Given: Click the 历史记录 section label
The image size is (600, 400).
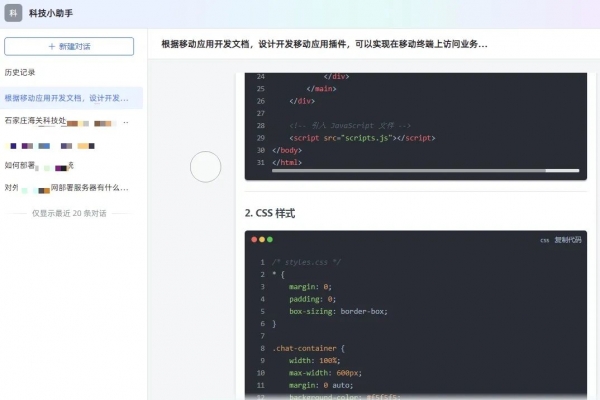Looking at the screenshot, I should coord(20,73).
